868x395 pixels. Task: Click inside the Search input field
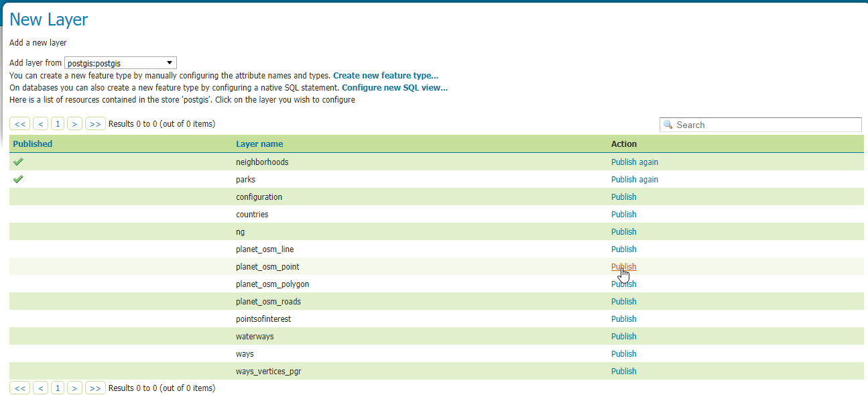click(x=737, y=125)
